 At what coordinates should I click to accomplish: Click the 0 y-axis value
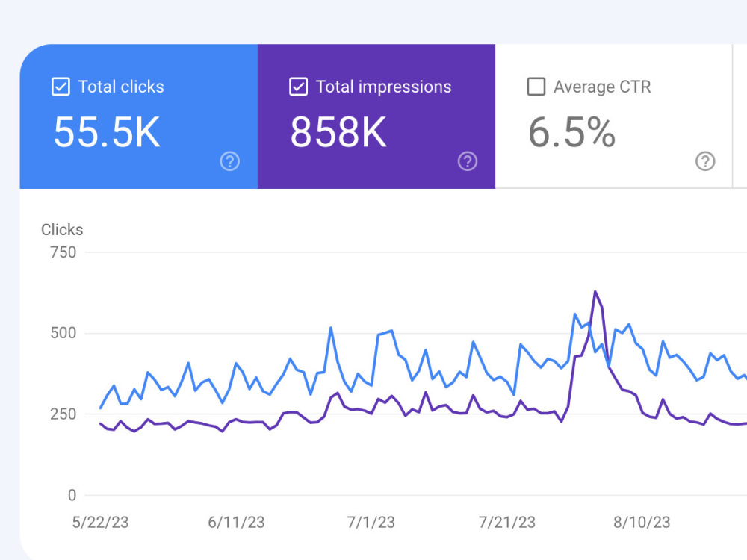pyautogui.click(x=72, y=495)
